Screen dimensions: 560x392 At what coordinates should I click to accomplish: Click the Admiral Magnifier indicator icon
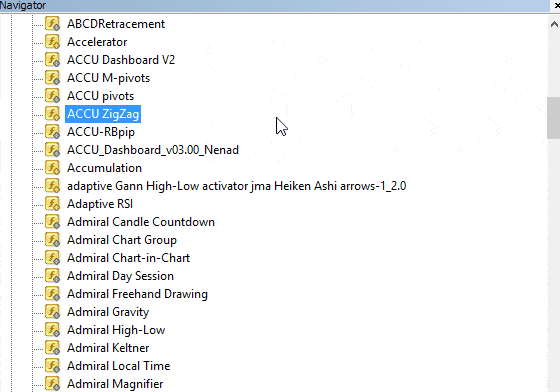[x=52, y=384]
